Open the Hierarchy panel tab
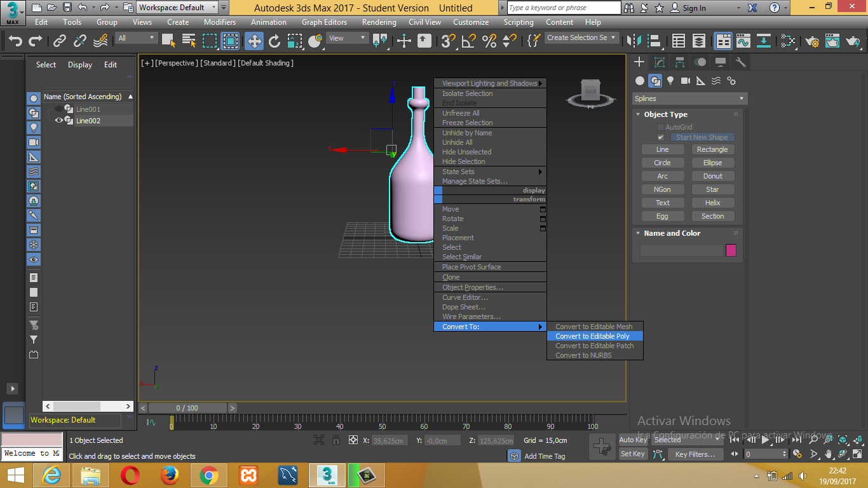The image size is (868, 488). coord(680,62)
